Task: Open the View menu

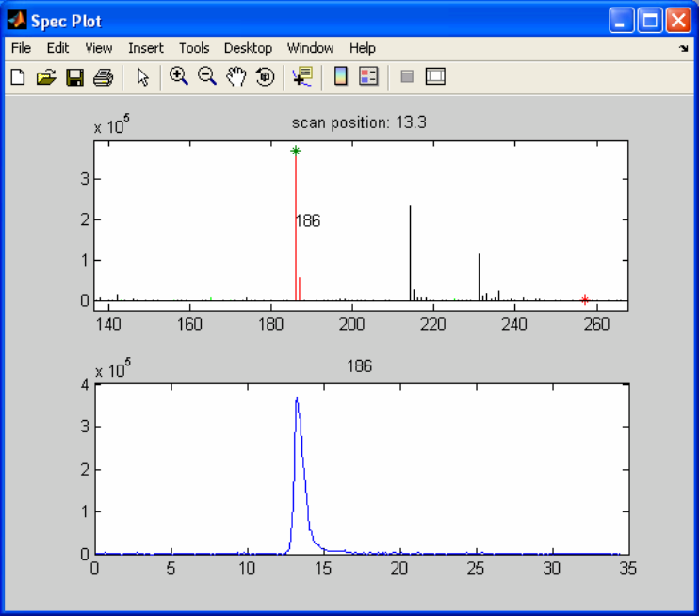Action: pos(99,48)
